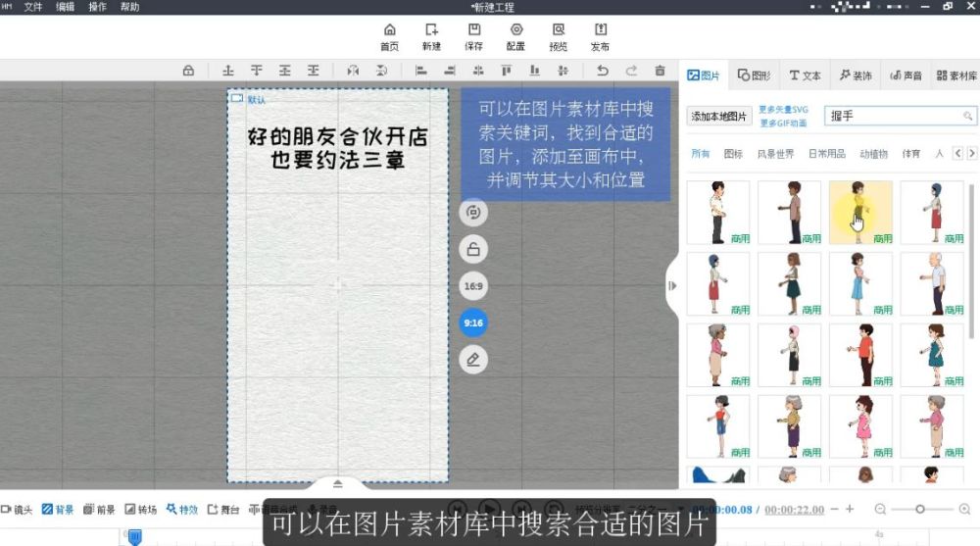Viewport: 980px width, 546px height.
Task: Show next category with right chevron
Action: 972,153
